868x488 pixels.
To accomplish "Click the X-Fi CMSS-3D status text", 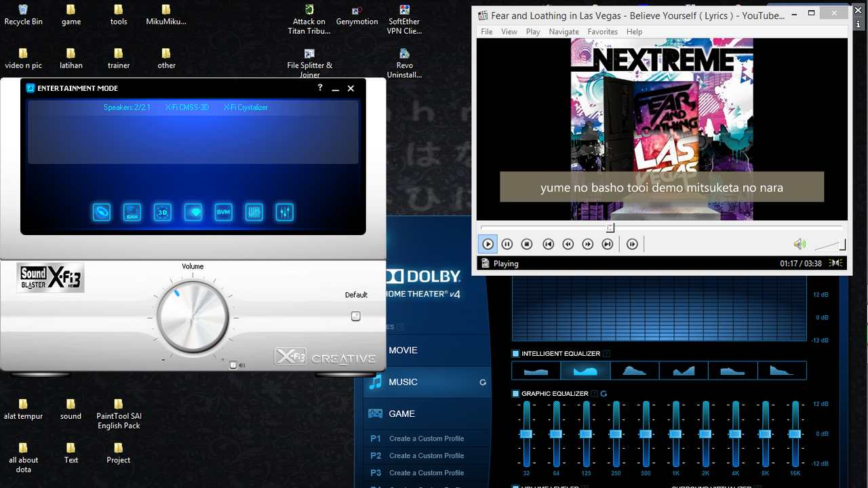I will pyautogui.click(x=187, y=107).
